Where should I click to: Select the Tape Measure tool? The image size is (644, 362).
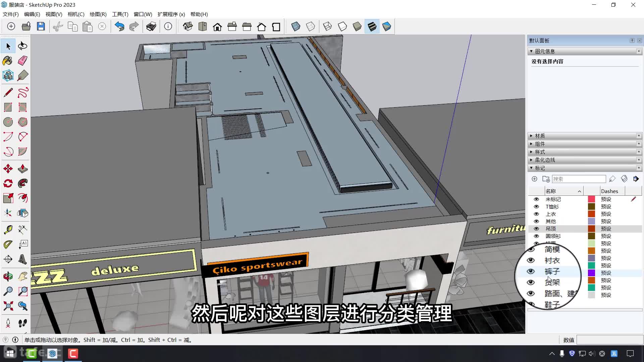point(8,230)
